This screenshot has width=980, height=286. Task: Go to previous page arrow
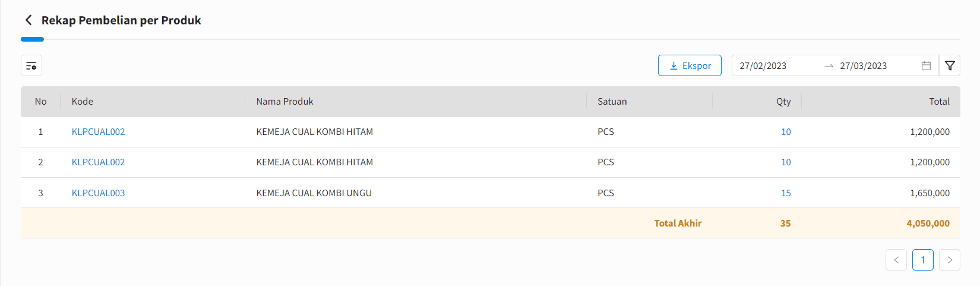[x=896, y=260]
